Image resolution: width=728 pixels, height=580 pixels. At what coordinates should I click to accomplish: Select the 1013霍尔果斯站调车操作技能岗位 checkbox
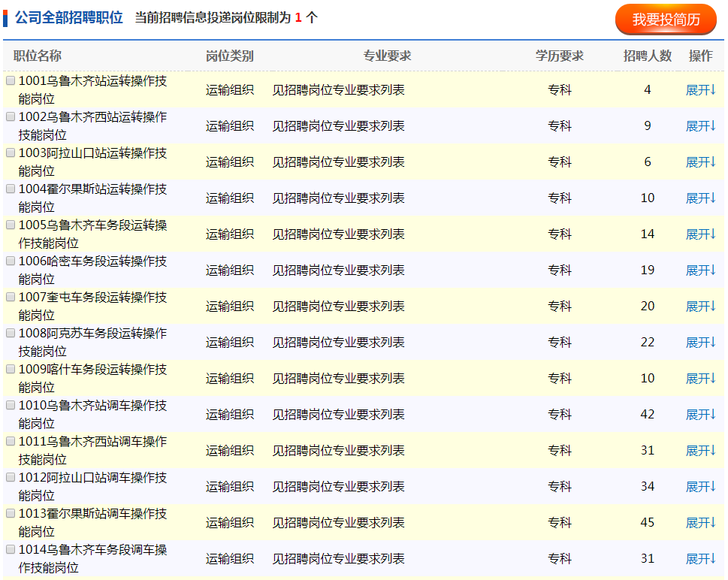pyautogui.click(x=11, y=513)
